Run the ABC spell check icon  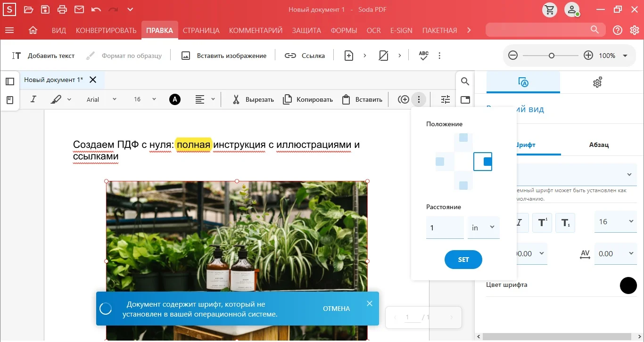pyautogui.click(x=424, y=56)
